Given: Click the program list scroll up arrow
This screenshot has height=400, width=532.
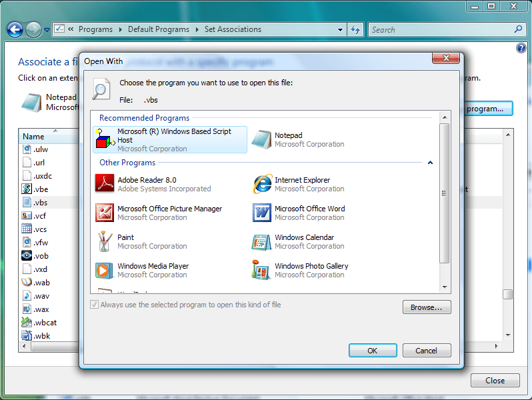Looking at the screenshot, I should click(x=445, y=117).
